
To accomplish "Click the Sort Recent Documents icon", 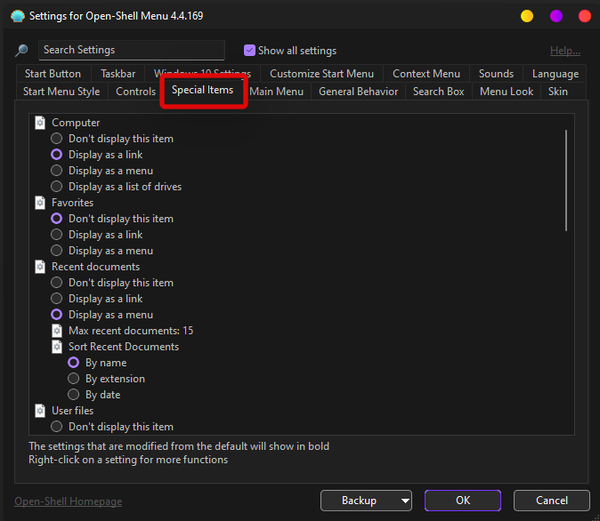I will (x=57, y=347).
